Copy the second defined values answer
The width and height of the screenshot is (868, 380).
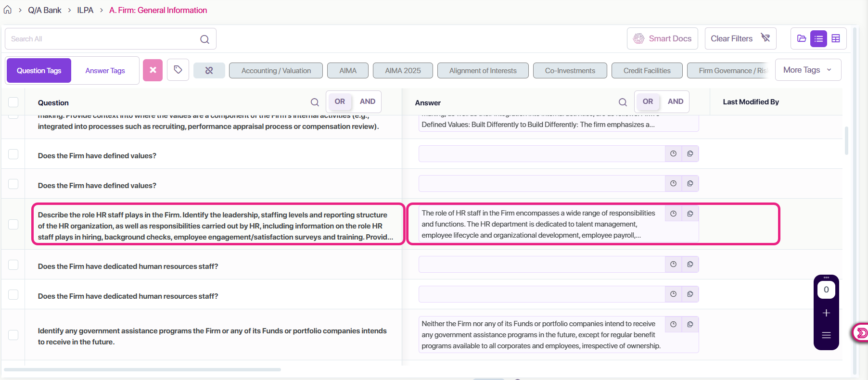[690, 183]
